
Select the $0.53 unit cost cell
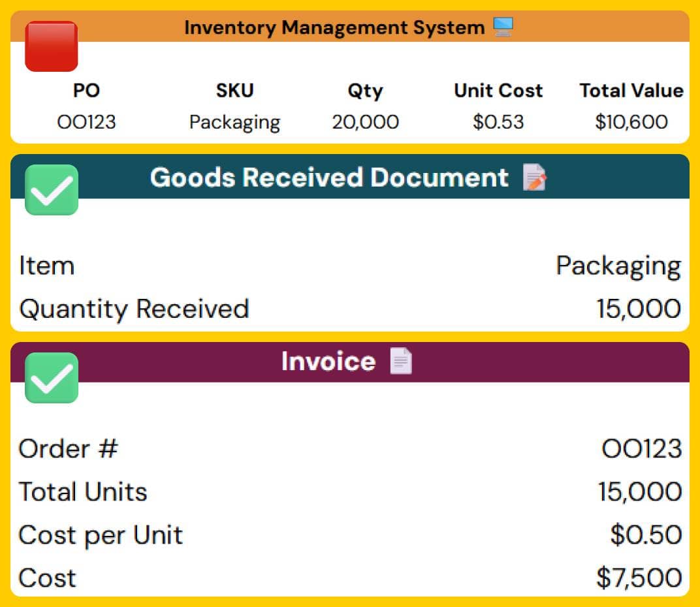coord(498,122)
